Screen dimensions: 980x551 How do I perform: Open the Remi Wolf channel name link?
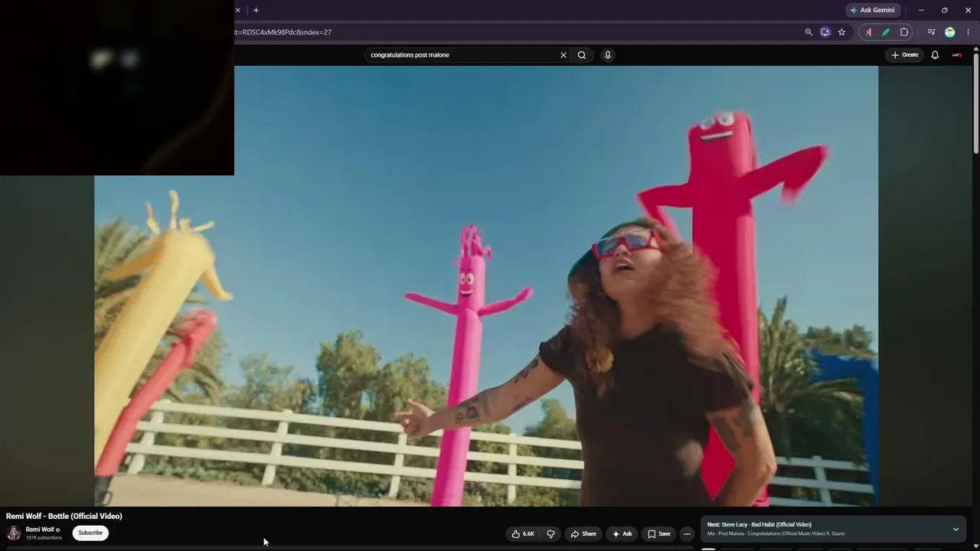pyautogui.click(x=40, y=530)
